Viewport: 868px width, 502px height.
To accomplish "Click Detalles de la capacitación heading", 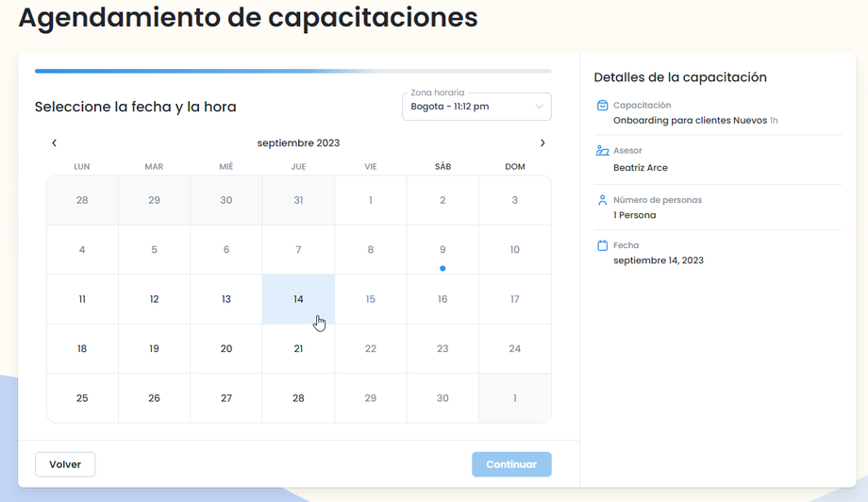I will (x=680, y=77).
